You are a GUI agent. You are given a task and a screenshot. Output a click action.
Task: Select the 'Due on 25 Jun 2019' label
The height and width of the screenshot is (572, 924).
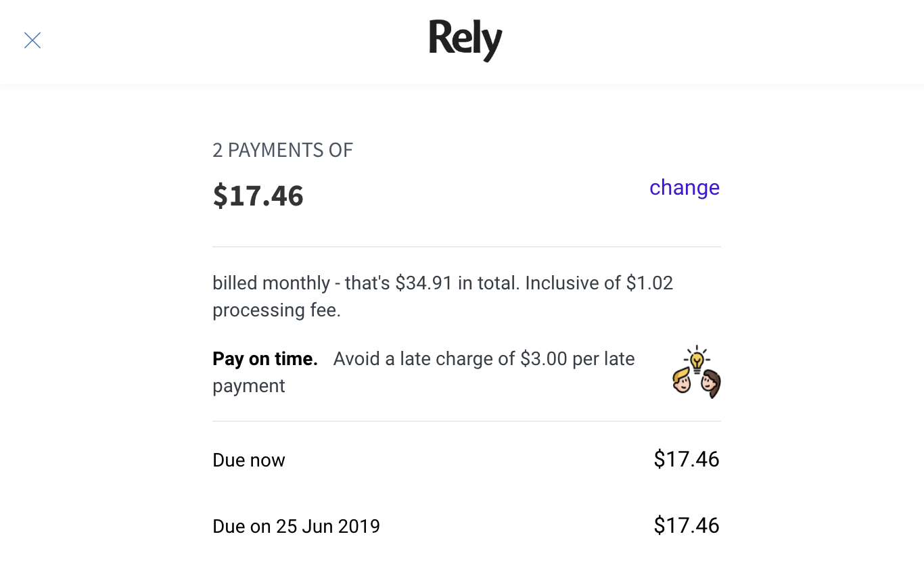[296, 526]
